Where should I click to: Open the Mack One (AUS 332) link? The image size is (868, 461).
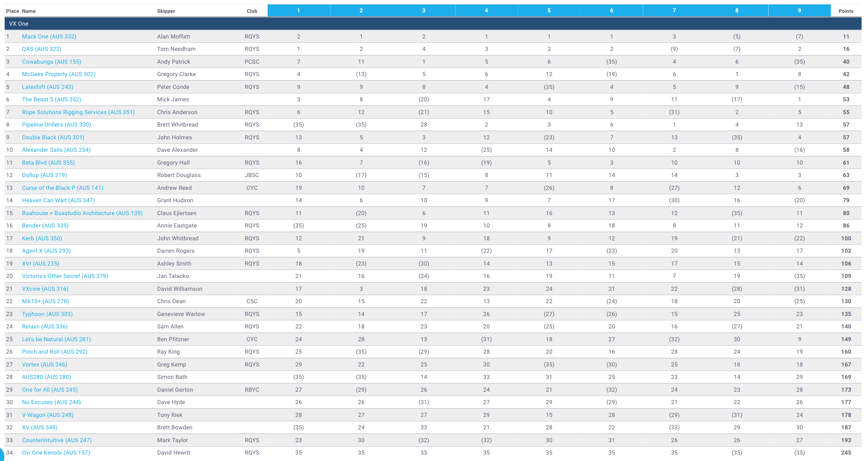tap(49, 36)
